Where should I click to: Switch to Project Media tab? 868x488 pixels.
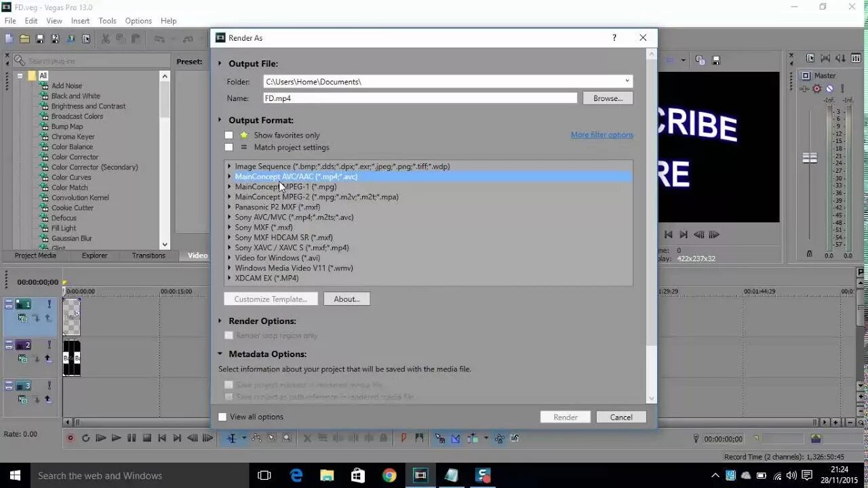tap(35, 256)
